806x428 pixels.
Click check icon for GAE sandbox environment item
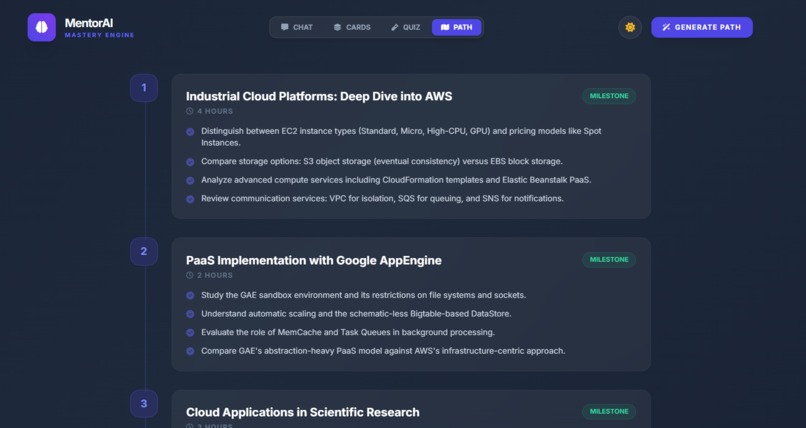pyautogui.click(x=190, y=295)
